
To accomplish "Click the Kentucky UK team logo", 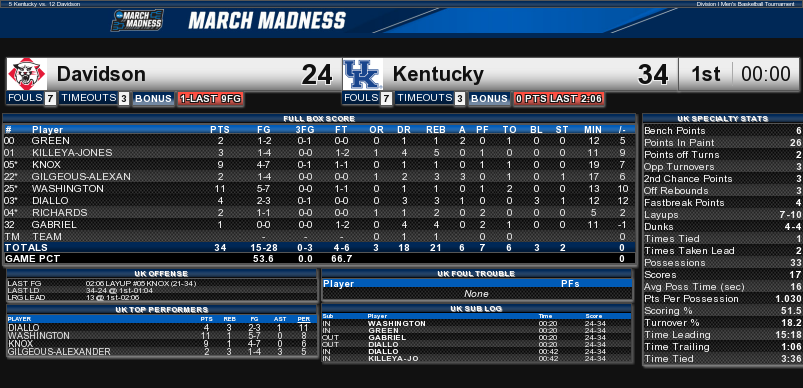I will tap(363, 74).
